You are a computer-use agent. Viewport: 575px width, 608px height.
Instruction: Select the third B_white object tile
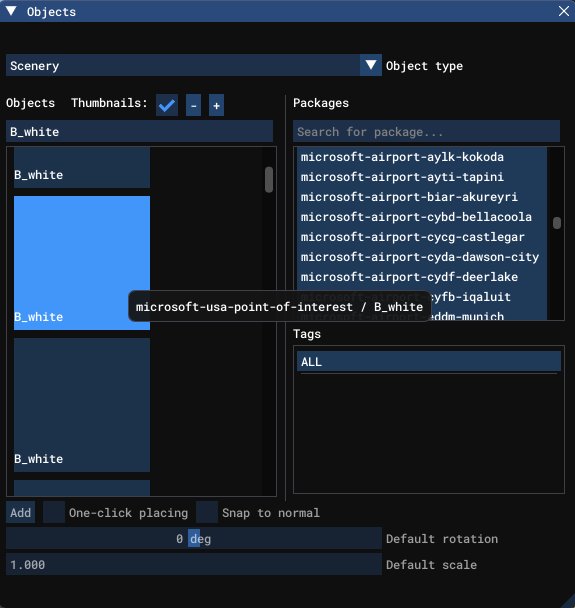pos(82,405)
